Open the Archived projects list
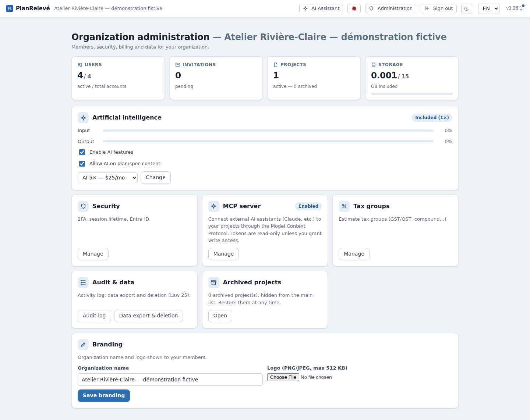This screenshot has height=420, width=530. [220, 316]
